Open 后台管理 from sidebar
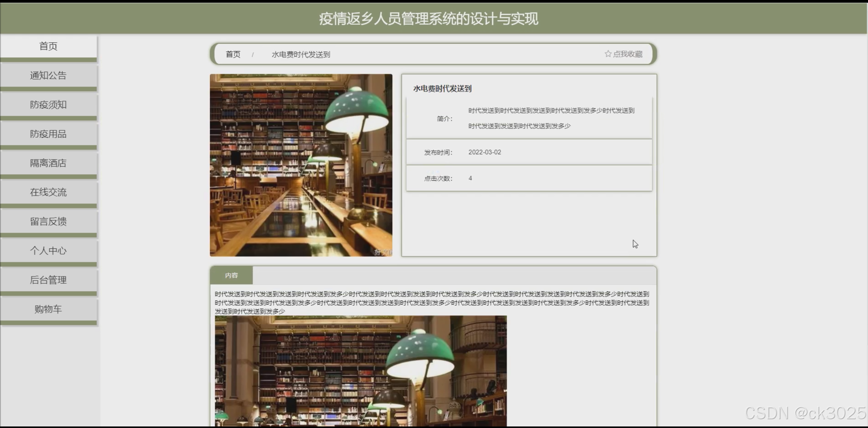This screenshot has width=868, height=428. [48, 280]
